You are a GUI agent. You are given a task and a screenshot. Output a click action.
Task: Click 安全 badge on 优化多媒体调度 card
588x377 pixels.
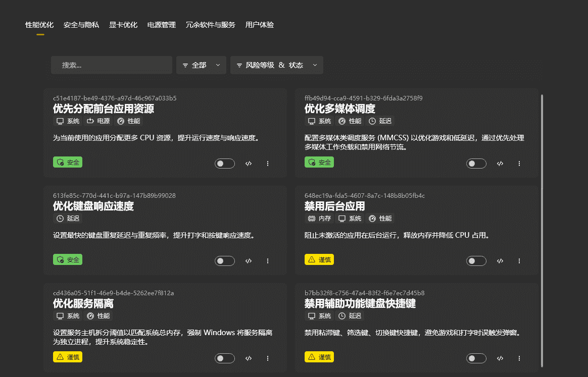[319, 163]
